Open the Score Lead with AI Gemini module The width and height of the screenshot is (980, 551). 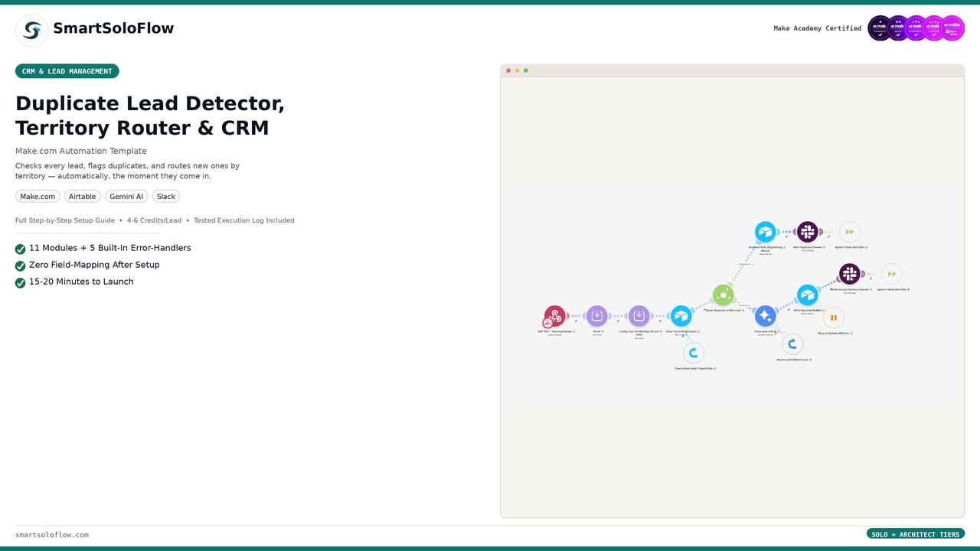[766, 316]
